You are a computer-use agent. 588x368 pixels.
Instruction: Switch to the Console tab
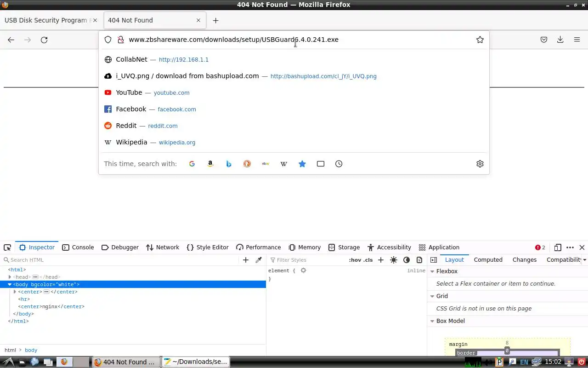[78, 247]
